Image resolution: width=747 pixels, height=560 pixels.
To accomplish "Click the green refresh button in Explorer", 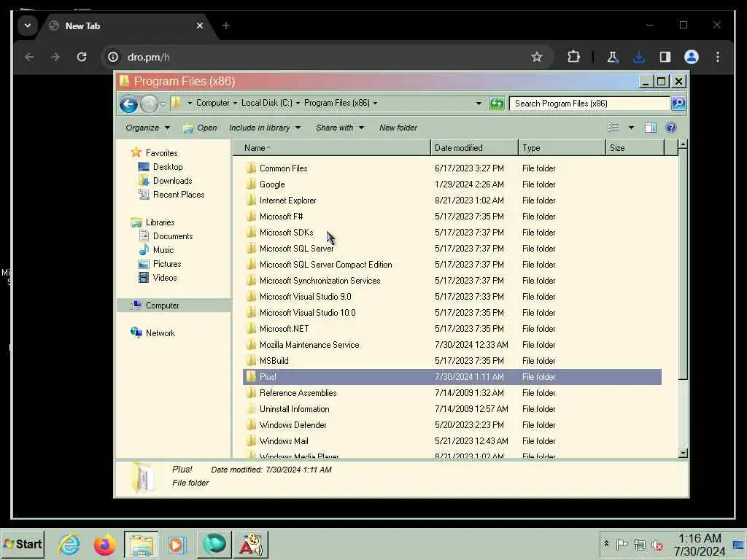I will click(496, 104).
